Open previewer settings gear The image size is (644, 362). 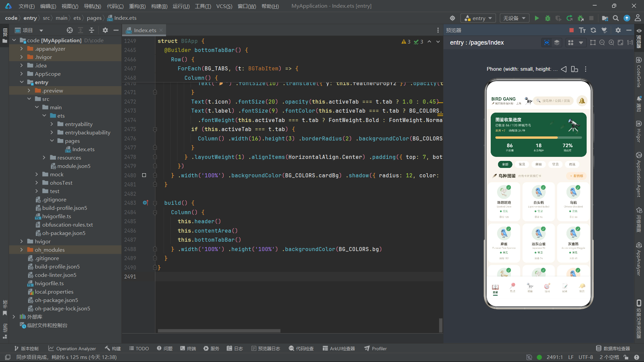(x=618, y=30)
